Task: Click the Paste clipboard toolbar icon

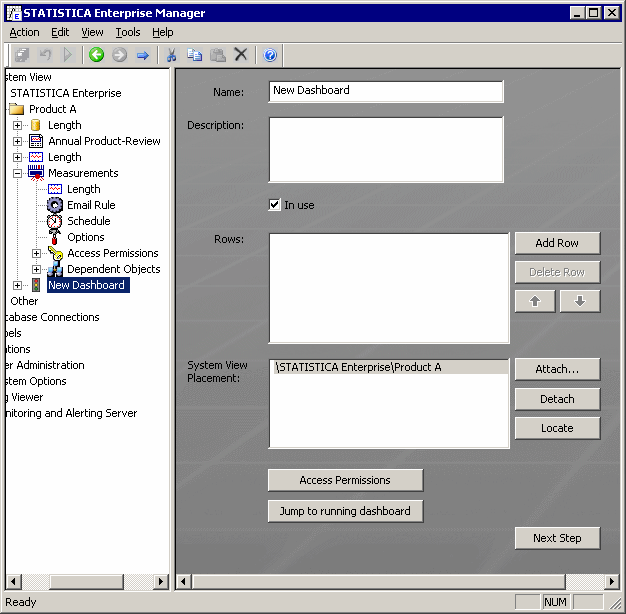Action: [218, 55]
